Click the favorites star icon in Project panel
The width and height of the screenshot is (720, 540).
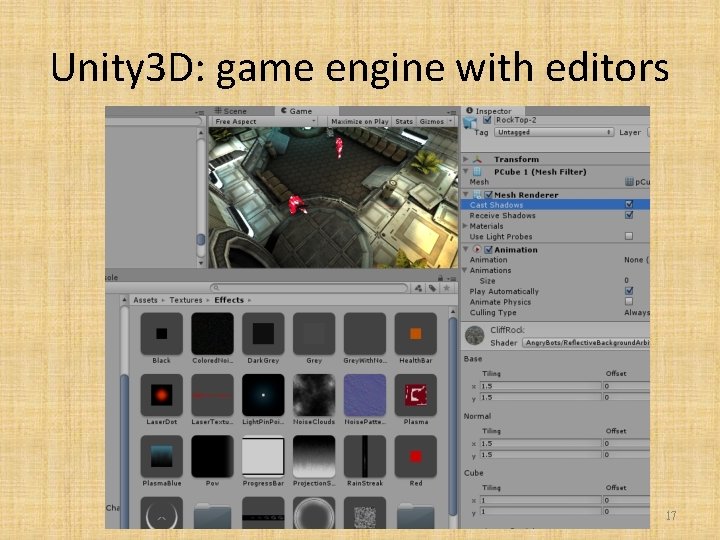pos(446,288)
